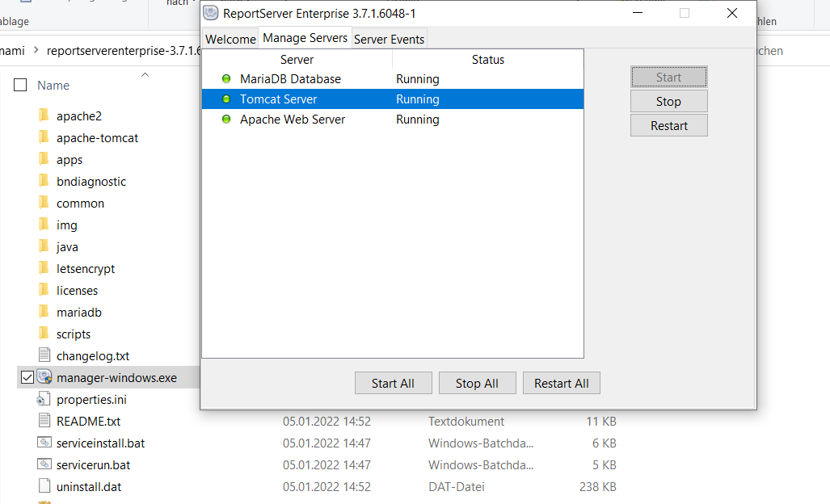
Task: Close the ReportServer Enterprise window
Action: coord(732,13)
